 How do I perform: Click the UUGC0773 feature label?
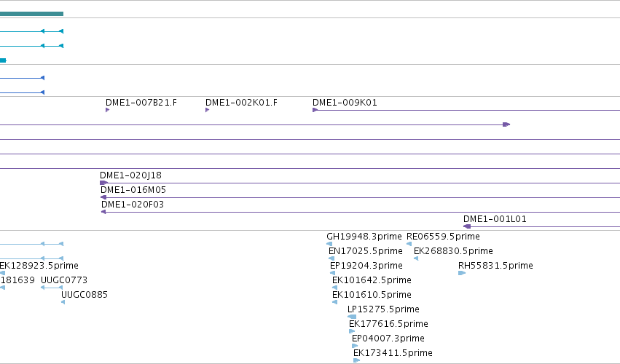(x=64, y=280)
